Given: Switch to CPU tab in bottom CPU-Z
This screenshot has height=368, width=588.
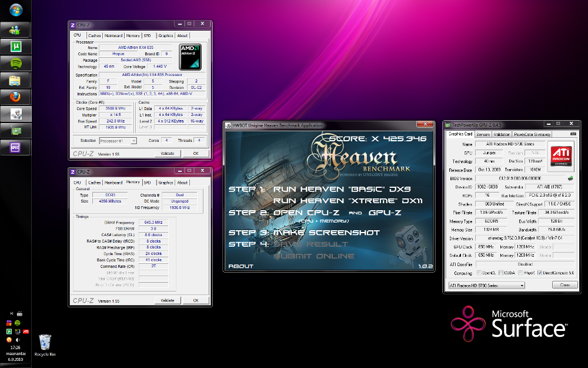Looking at the screenshot, I should [77, 183].
